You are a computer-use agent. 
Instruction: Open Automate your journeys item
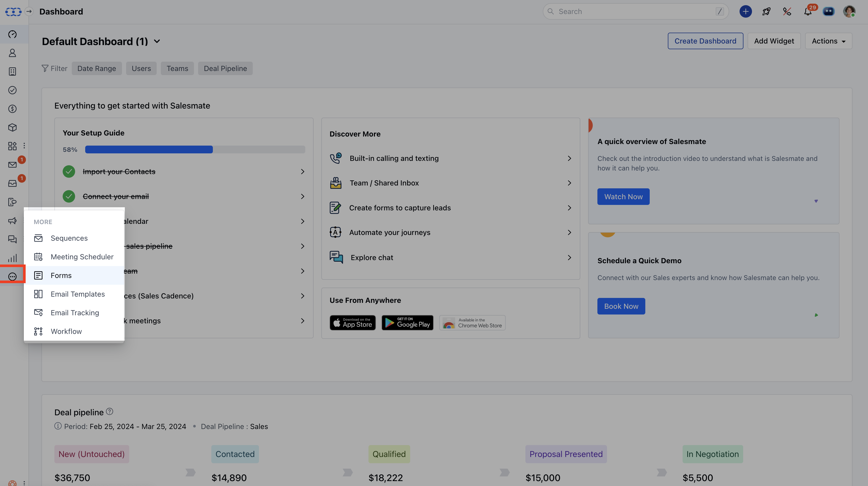451,233
